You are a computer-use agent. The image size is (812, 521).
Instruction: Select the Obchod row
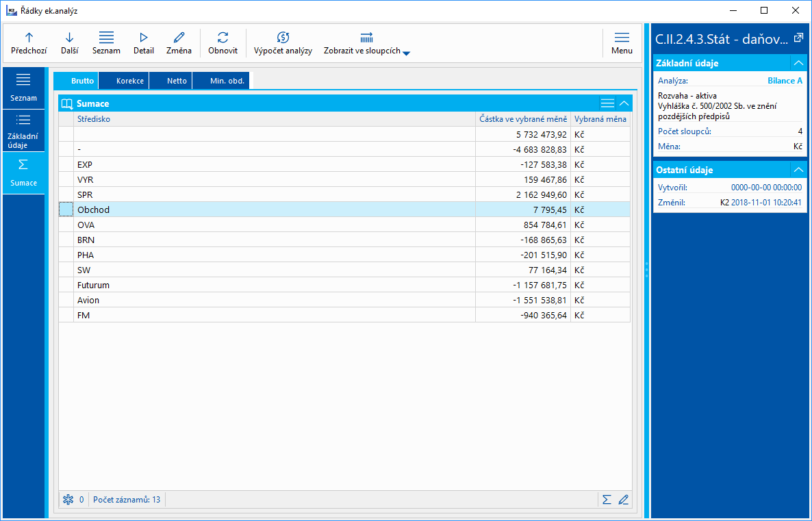coord(344,209)
